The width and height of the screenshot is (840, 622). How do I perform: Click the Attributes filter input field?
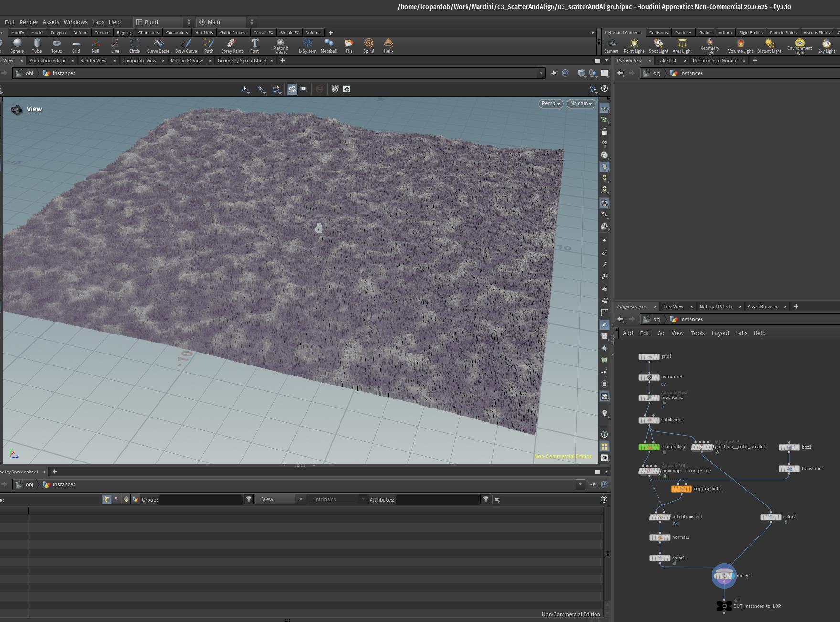(437, 499)
